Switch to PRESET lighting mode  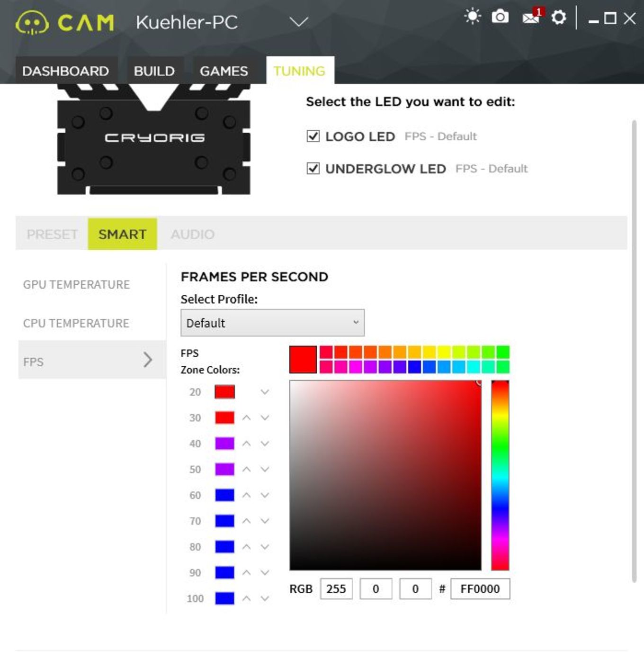tap(52, 234)
